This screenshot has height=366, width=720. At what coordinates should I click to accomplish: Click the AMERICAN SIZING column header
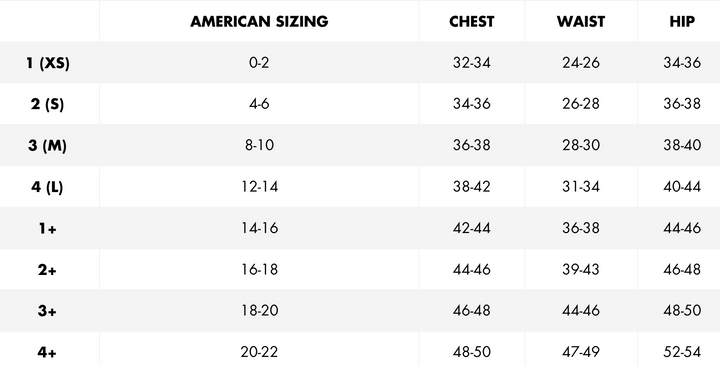[259, 22]
